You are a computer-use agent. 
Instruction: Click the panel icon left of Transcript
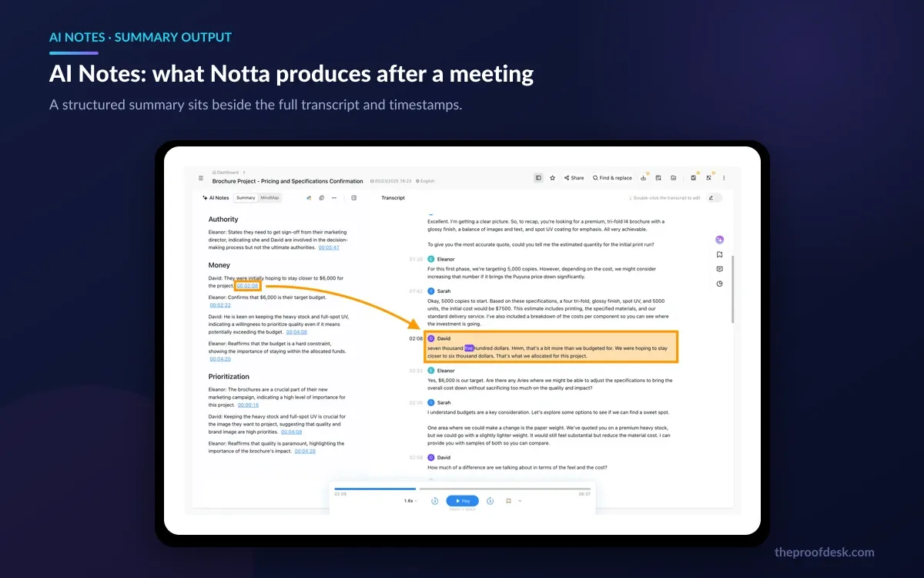(353, 198)
